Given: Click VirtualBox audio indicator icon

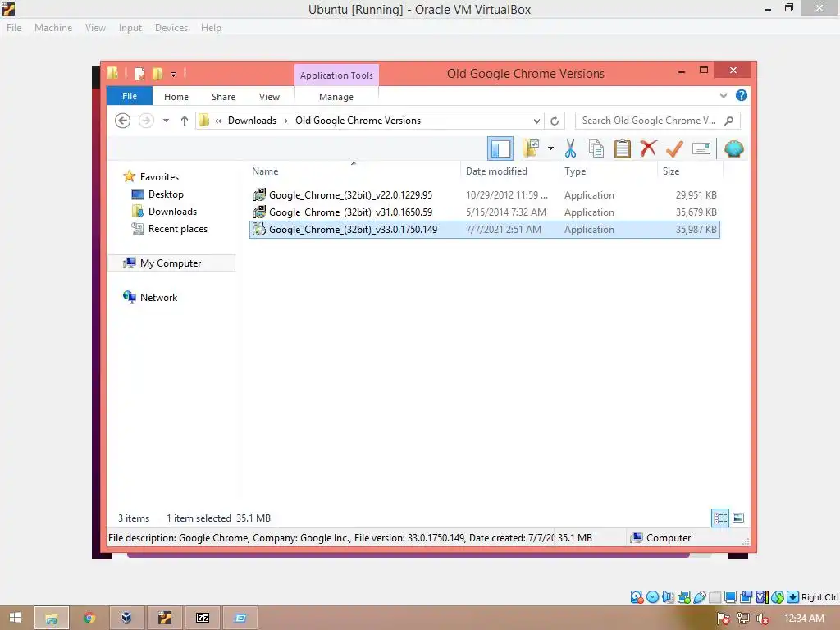Looking at the screenshot, I should [668, 597].
